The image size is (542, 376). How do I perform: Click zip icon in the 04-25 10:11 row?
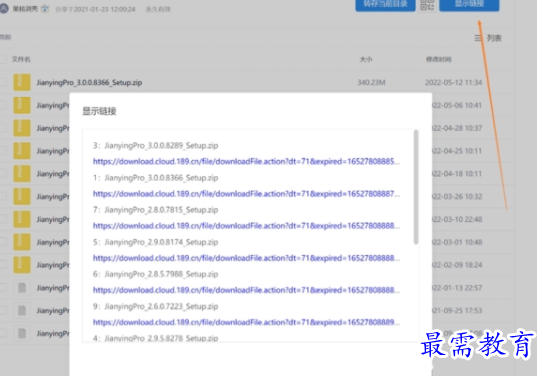[x=22, y=151]
